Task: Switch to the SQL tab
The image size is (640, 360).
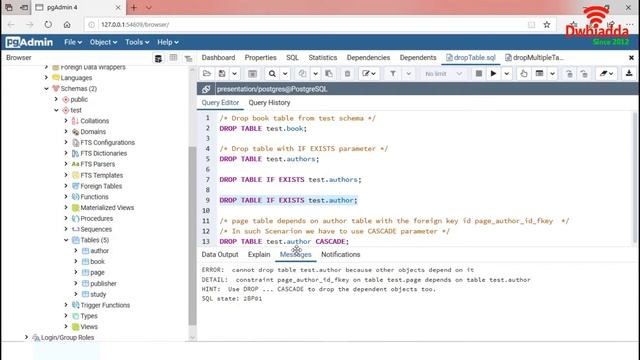Action: click(292, 58)
